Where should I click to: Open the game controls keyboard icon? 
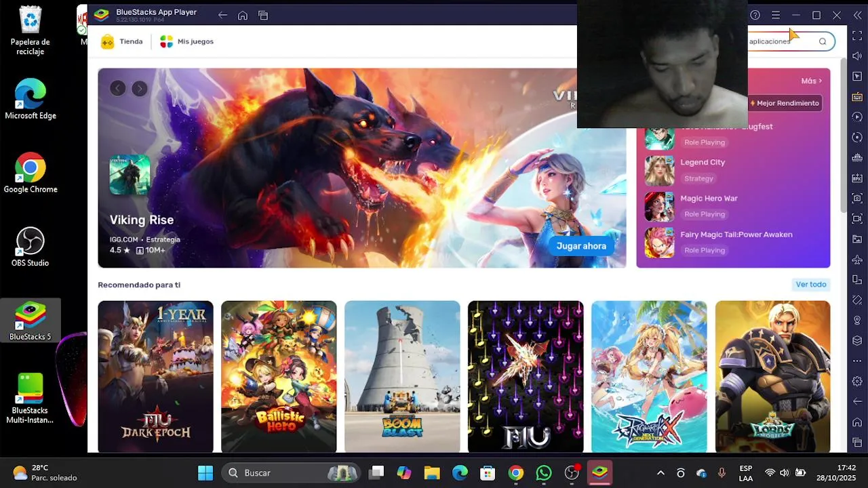click(x=857, y=97)
